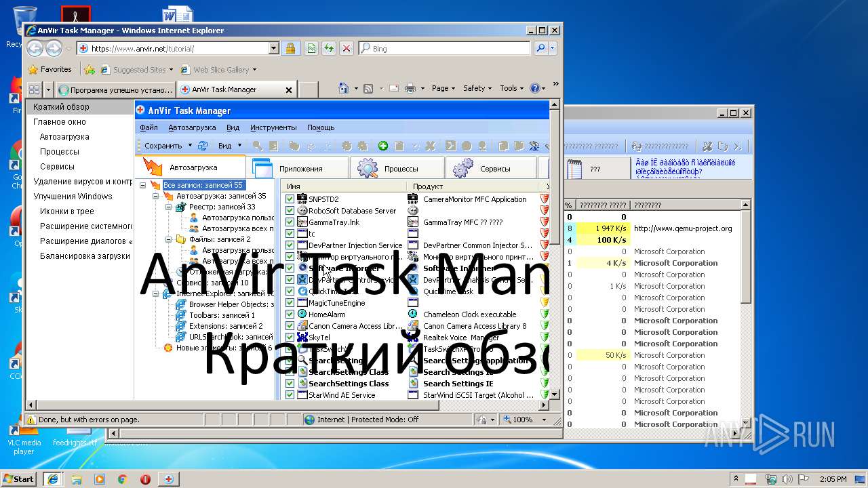Viewport: 868px width, 488px height.
Task: Go back with Internet Explorer's Back arrow
Action: pos(35,48)
